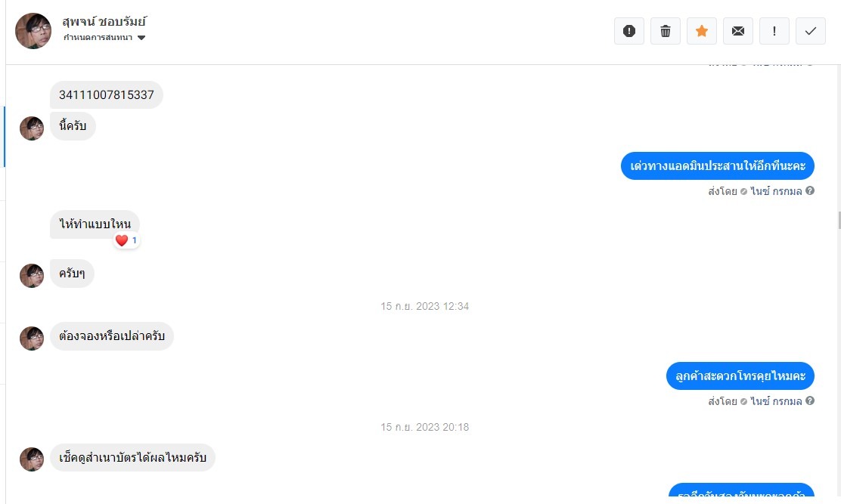Click the contact's name in the header
Image resolution: width=841 pixels, height=504 pixels.
point(104,21)
